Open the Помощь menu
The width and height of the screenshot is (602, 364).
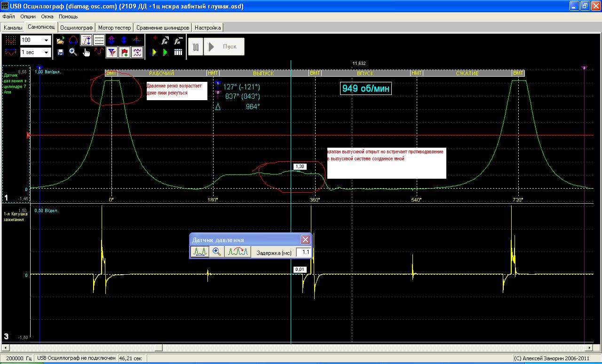pyautogui.click(x=68, y=16)
